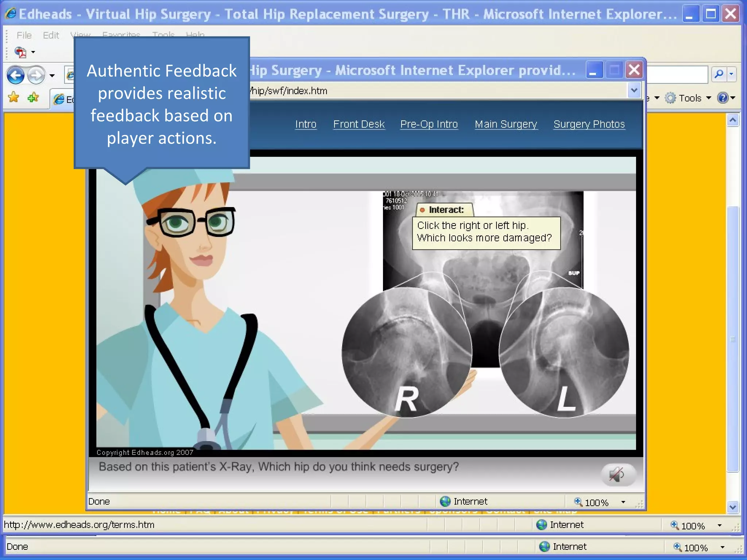
Task: Open the Pre-Op Intro link
Action: 429,124
